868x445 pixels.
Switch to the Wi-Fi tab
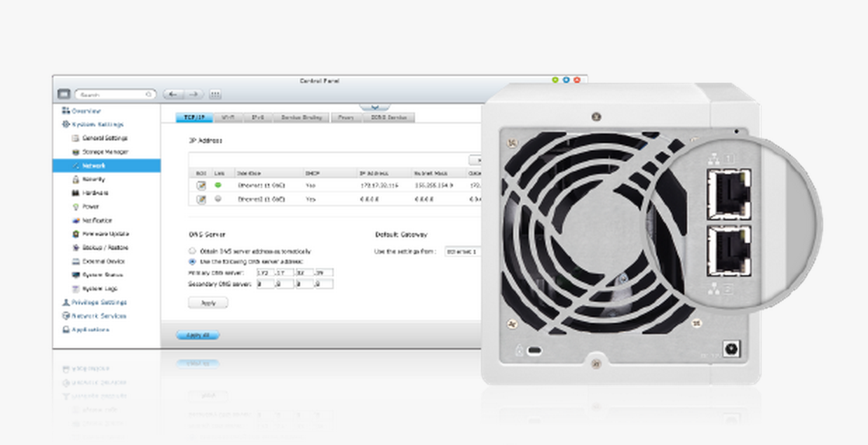coord(229,117)
